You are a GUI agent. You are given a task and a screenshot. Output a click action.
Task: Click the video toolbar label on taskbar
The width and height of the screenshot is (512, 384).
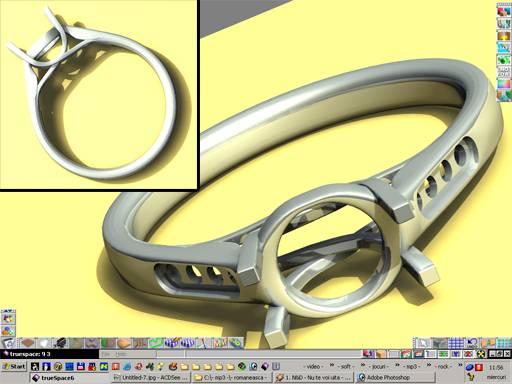pos(313,367)
